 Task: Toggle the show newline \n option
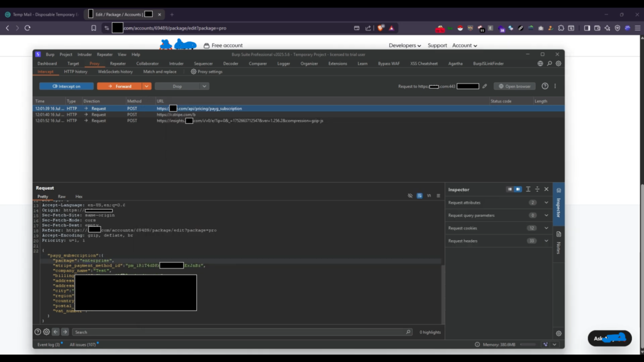[x=428, y=196]
